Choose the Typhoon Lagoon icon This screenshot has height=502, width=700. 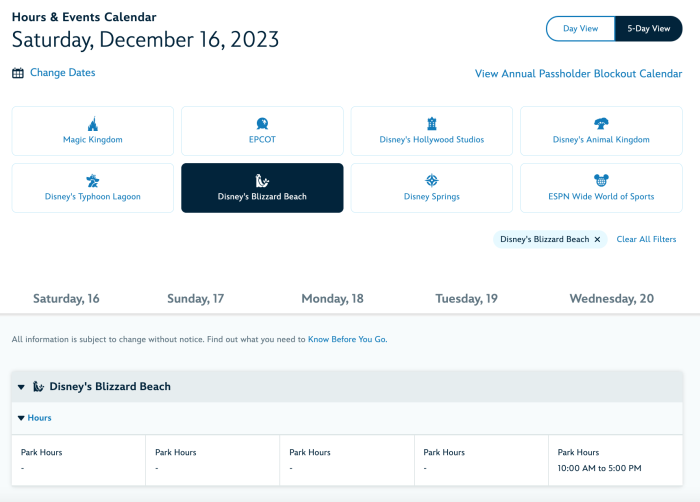(93, 181)
